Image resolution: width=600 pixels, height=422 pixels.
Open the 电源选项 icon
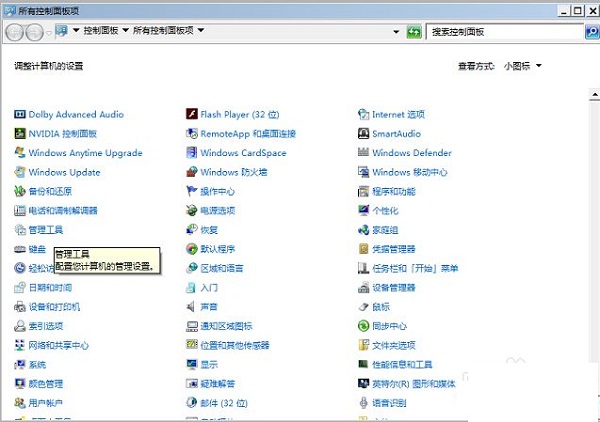pos(191,210)
